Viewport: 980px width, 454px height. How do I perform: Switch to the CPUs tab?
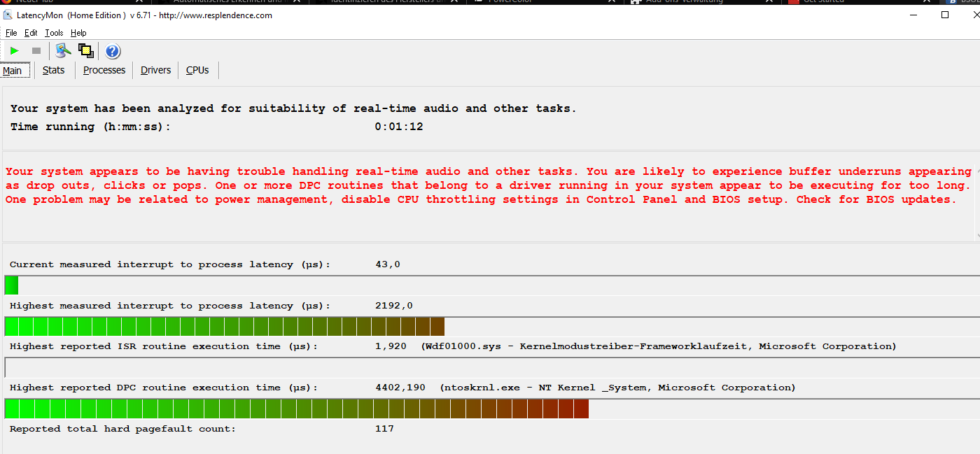tap(197, 70)
